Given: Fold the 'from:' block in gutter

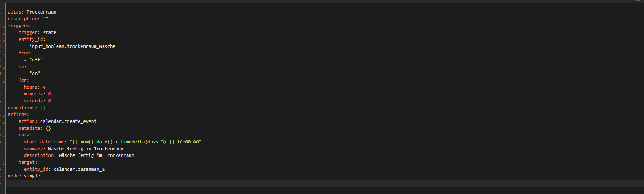Looking at the screenshot, I should tap(3, 53).
